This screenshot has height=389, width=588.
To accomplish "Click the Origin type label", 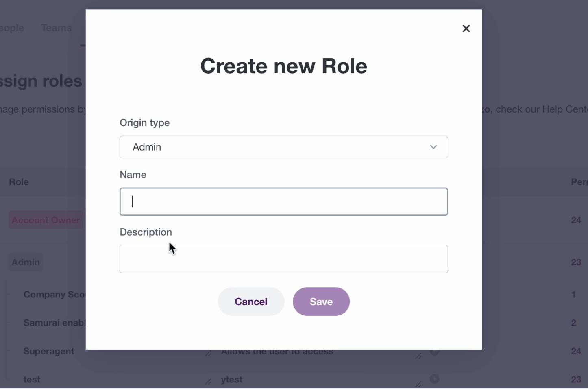I will pyautogui.click(x=145, y=123).
